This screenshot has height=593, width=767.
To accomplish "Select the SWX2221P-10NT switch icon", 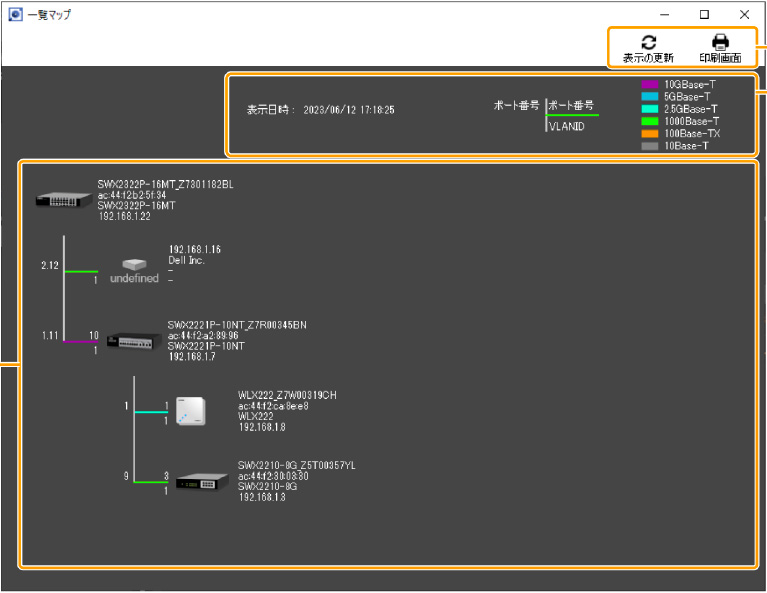I will point(134,341).
